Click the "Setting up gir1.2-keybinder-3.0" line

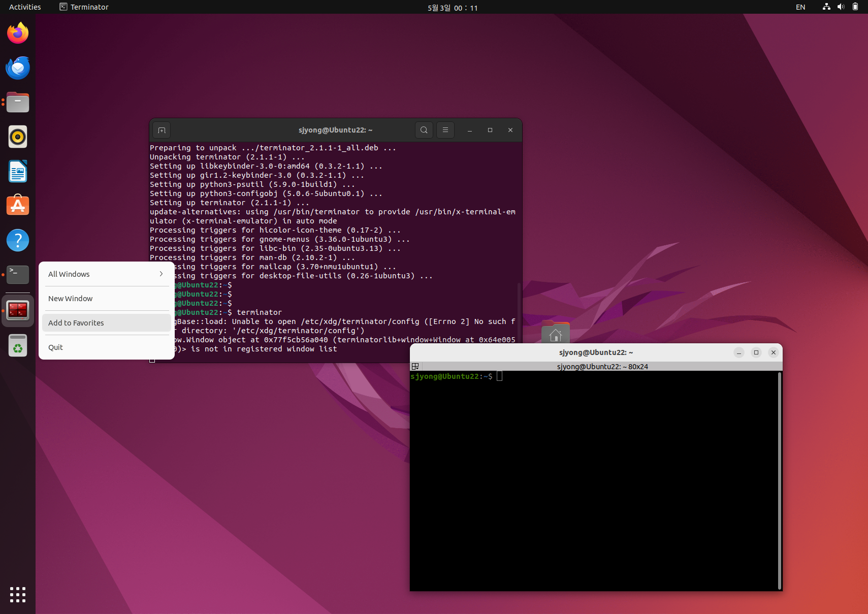point(256,175)
